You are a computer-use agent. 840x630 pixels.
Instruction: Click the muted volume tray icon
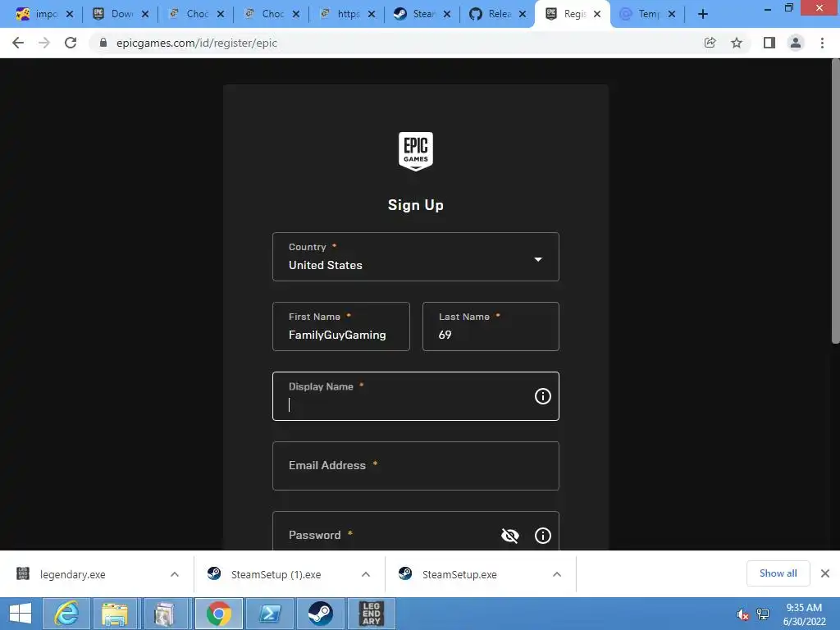point(742,614)
